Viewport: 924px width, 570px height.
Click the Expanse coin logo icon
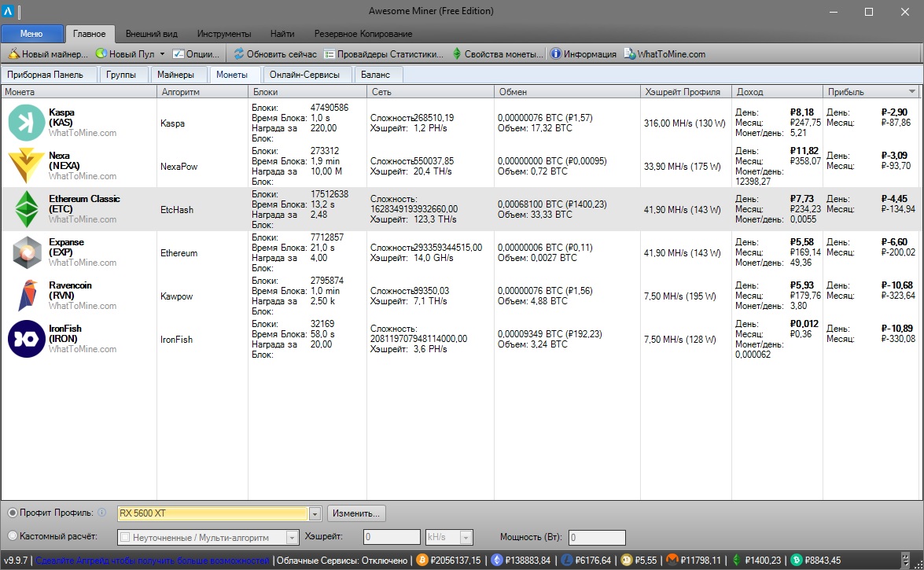[27, 252]
